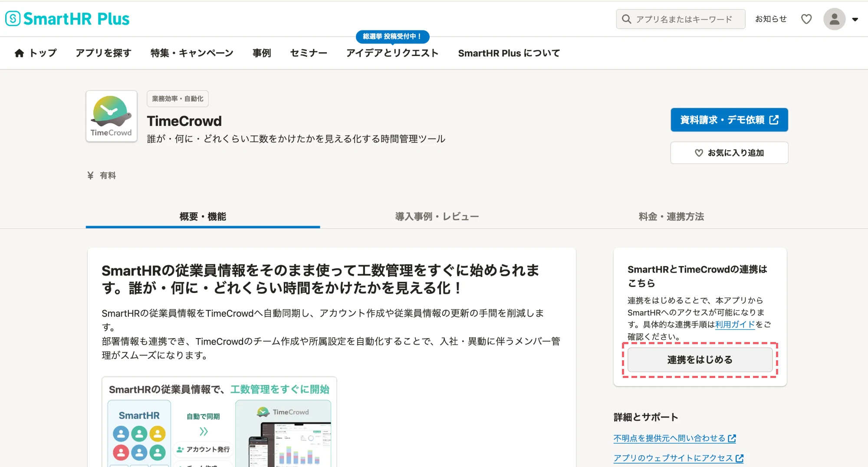Screen dimensions: 868x467
Task: Open アプリを探す menu
Action: coord(103,53)
